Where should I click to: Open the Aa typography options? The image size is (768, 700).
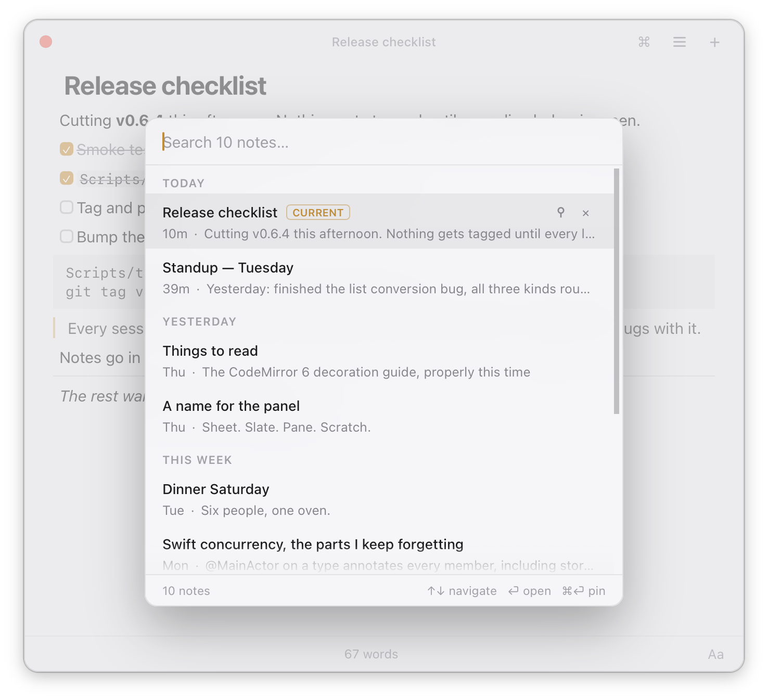coord(715,654)
